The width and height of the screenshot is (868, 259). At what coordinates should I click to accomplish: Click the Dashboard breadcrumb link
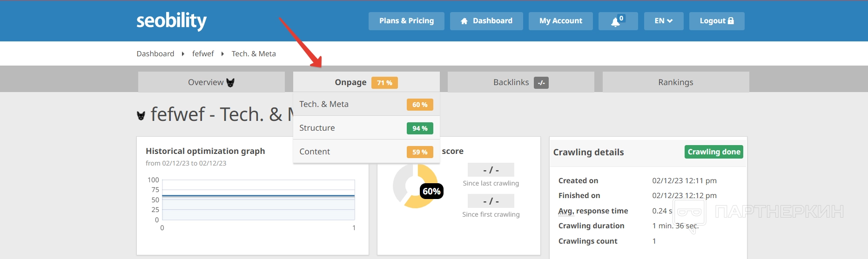155,54
